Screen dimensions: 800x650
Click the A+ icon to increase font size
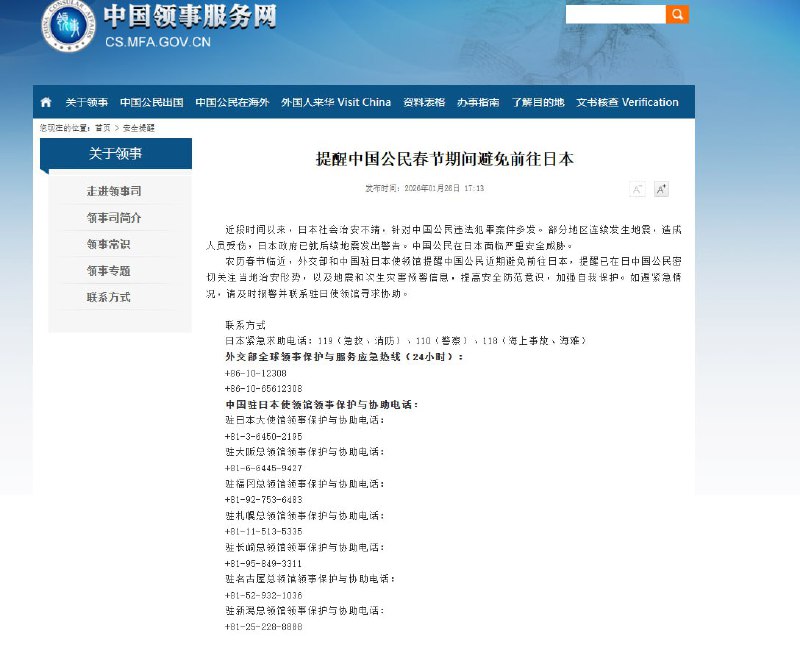(660, 188)
